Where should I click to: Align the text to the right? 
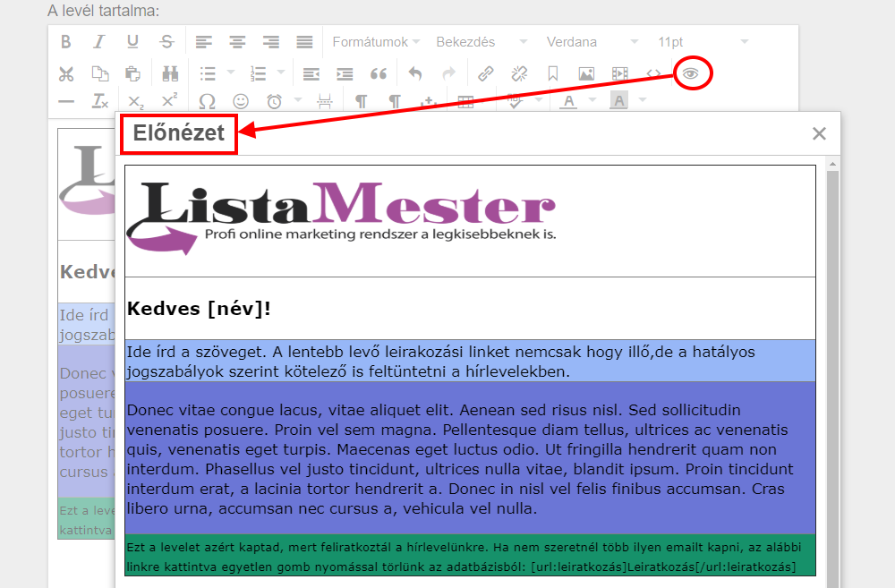(271, 42)
